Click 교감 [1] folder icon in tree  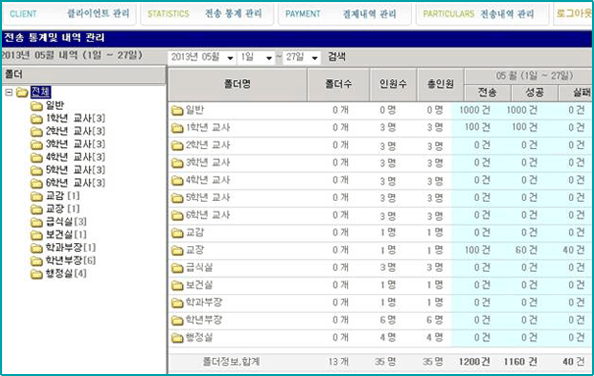(x=36, y=196)
